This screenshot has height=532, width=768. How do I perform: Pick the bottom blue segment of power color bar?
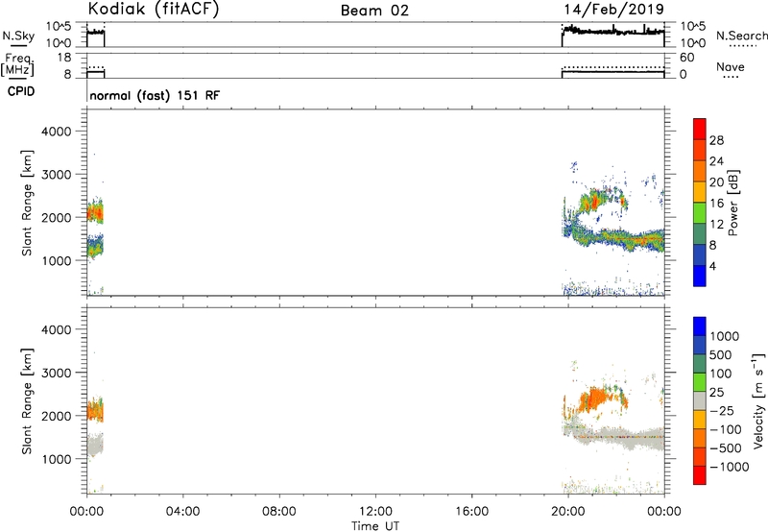point(700,276)
